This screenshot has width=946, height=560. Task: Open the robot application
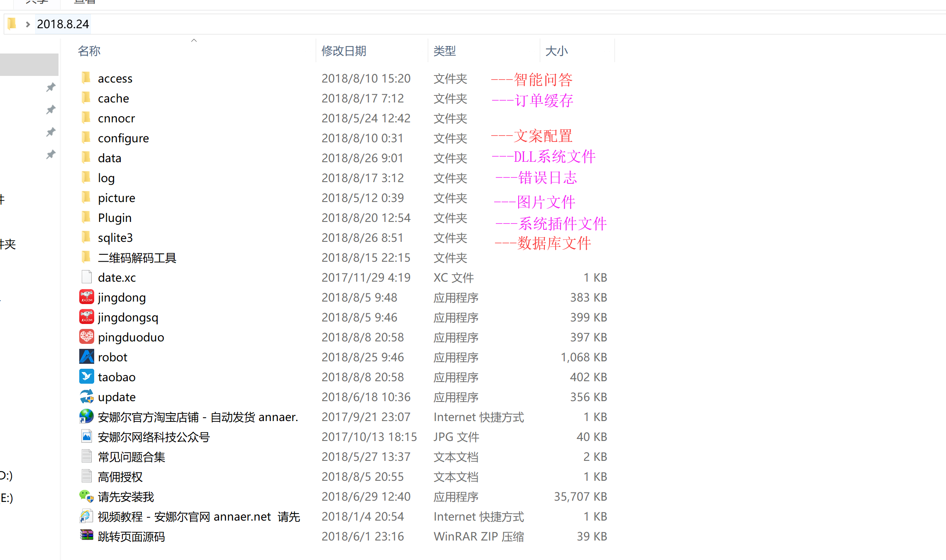tap(111, 357)
